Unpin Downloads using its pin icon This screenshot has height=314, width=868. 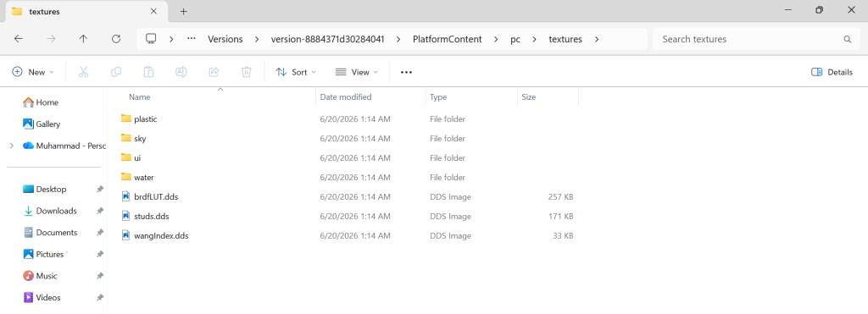coord(100,211)
